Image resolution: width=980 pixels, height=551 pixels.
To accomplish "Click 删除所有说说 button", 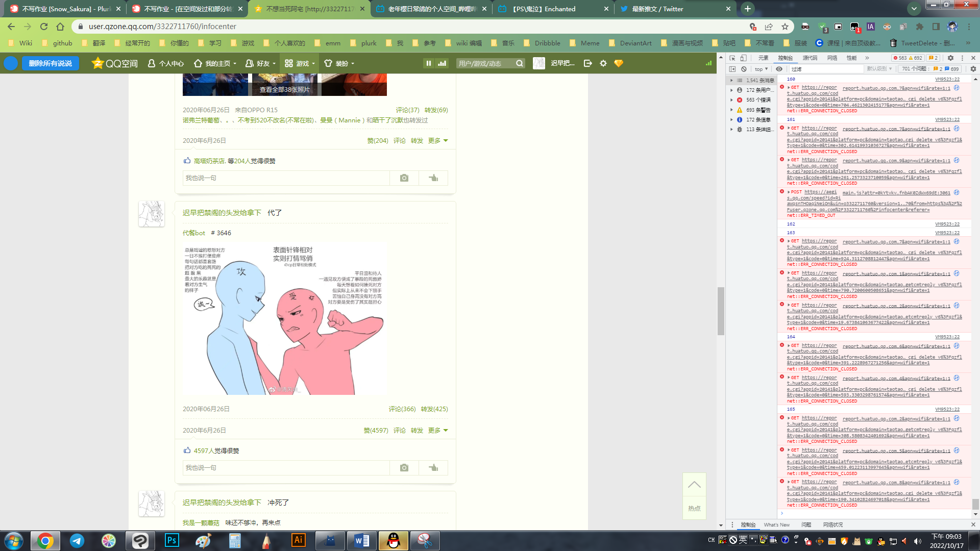I will [51, 63].
